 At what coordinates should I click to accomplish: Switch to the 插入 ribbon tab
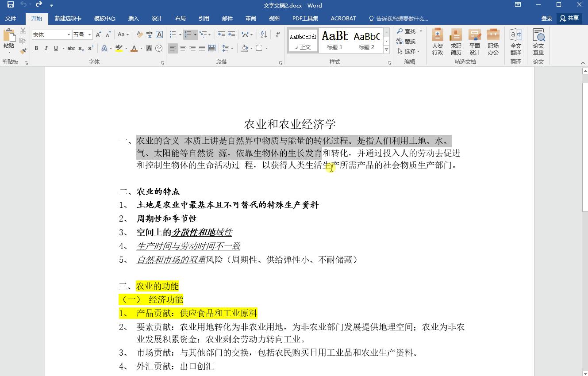(133, 18)
